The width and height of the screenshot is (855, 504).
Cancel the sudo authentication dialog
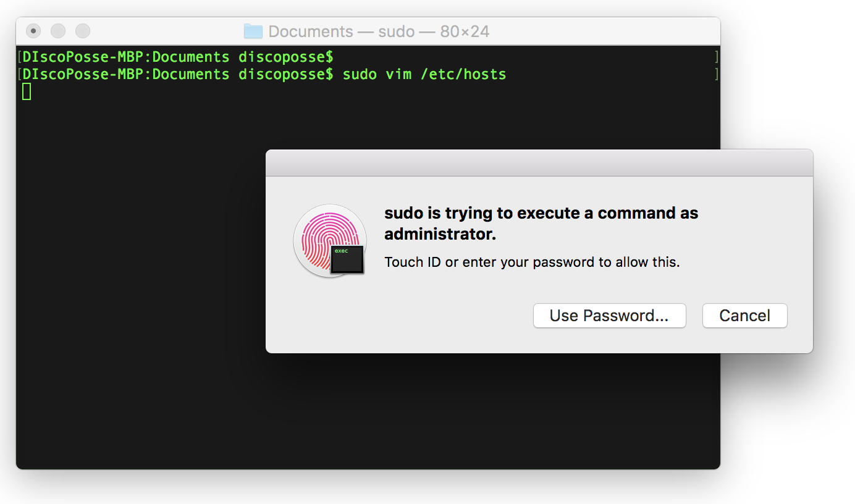click(x=744, y=316)
